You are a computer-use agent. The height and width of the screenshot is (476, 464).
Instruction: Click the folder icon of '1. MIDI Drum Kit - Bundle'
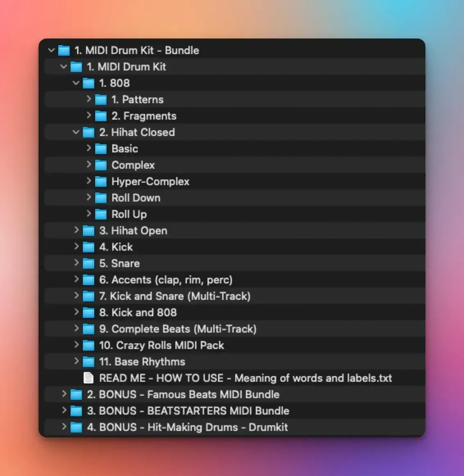64,50
